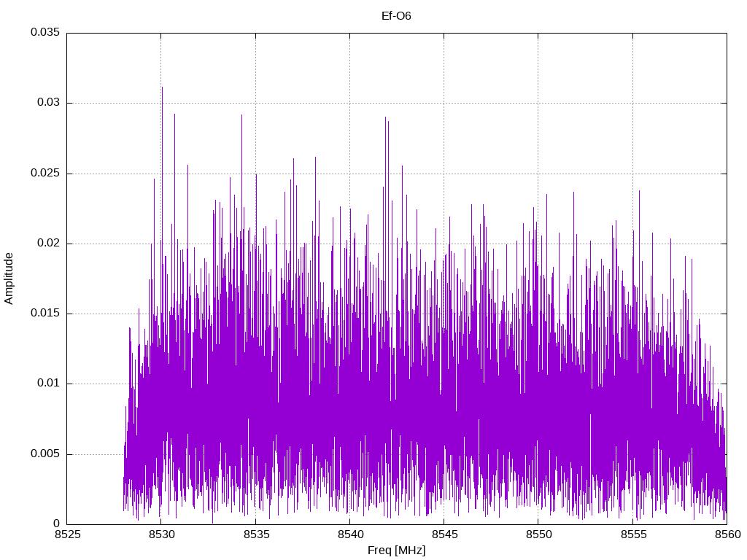
Task: Click the y-axis tick value 0.015
Action: point(46,313)
